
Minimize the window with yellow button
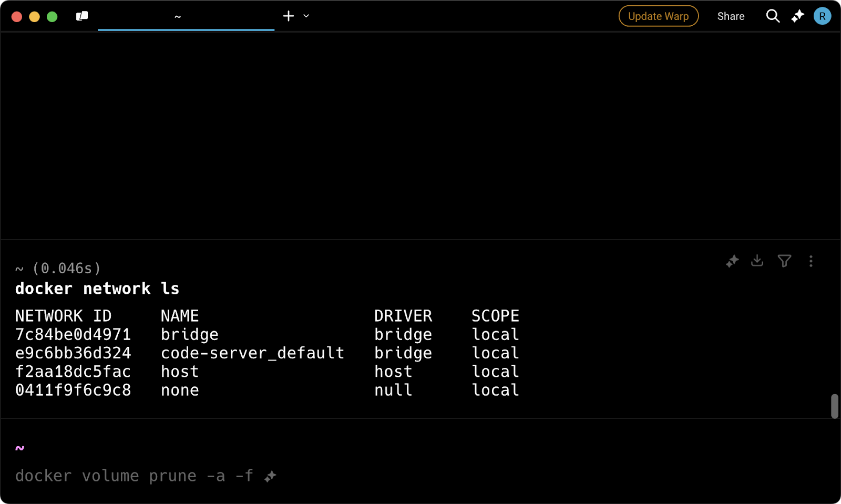34,17
